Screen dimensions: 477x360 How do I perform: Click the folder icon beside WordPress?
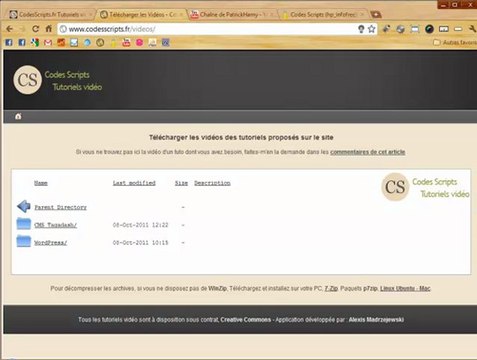point(24,241)
